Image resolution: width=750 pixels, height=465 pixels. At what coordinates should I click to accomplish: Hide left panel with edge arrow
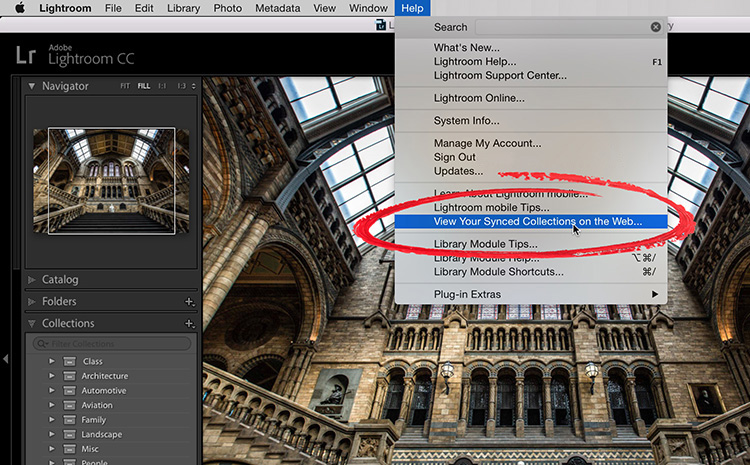[5, 358]
